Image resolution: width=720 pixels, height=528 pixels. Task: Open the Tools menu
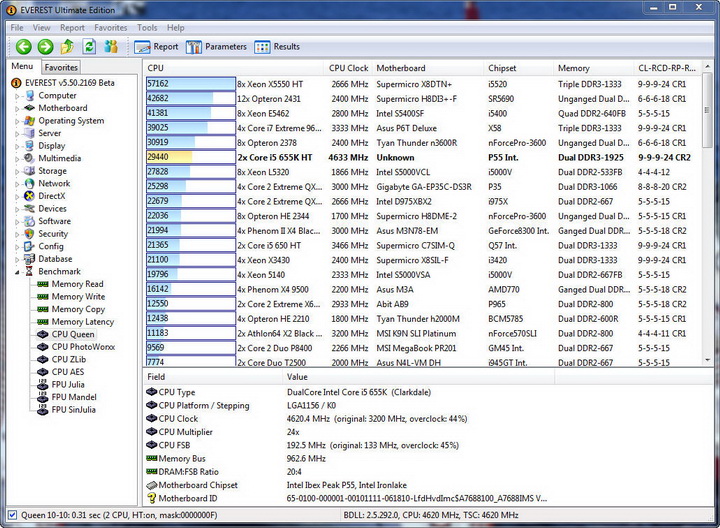pyautogui.click(x=147, y=28)
